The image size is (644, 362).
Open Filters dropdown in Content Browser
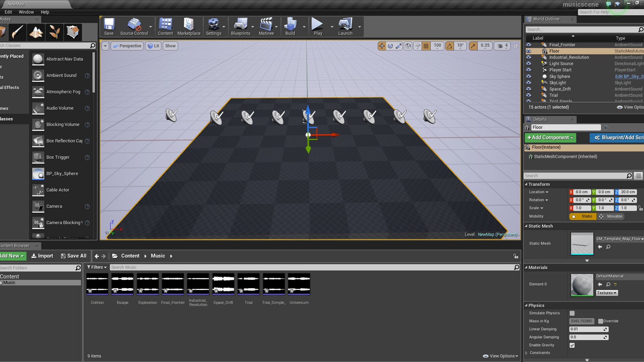click(97, 267)
